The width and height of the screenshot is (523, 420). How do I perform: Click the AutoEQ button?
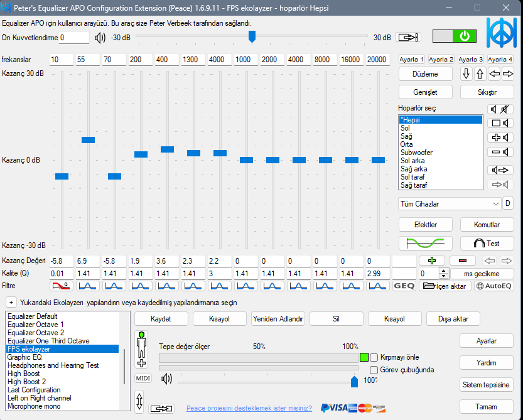click(x=494, y=286)
